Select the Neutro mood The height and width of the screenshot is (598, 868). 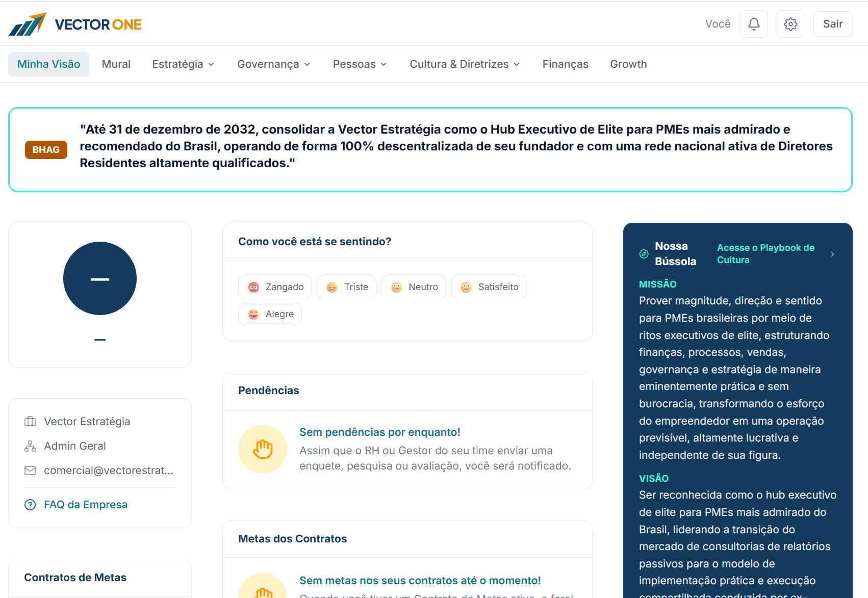pos(414,287)
